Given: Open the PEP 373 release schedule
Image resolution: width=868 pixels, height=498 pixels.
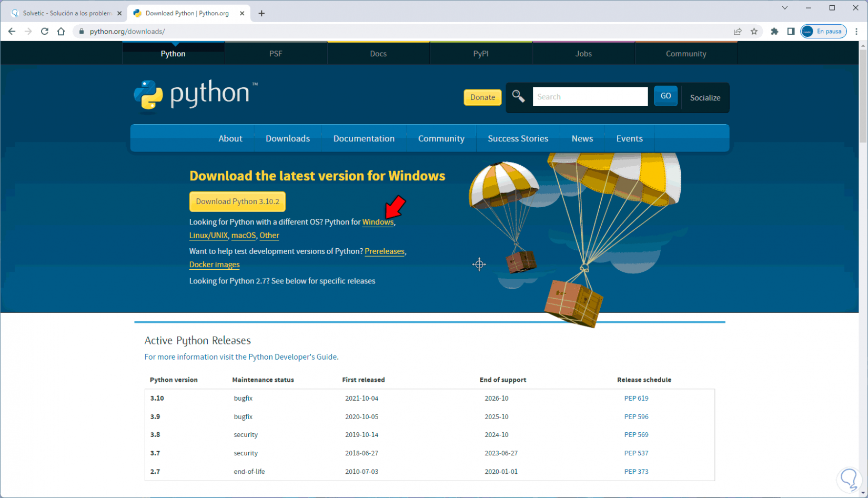Looking at the screenshot, I should pos(636,471).
